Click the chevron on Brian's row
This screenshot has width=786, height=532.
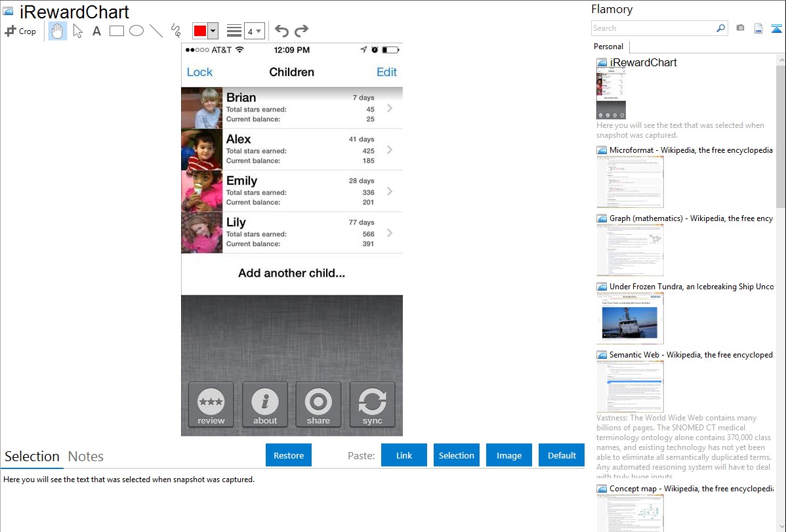[x=390, y=108]
